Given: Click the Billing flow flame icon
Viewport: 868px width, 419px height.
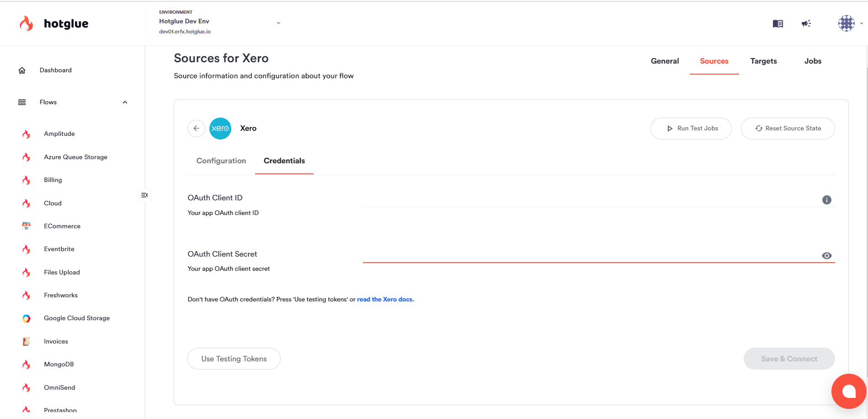Looking at the screenshot, I should [27, 180].
